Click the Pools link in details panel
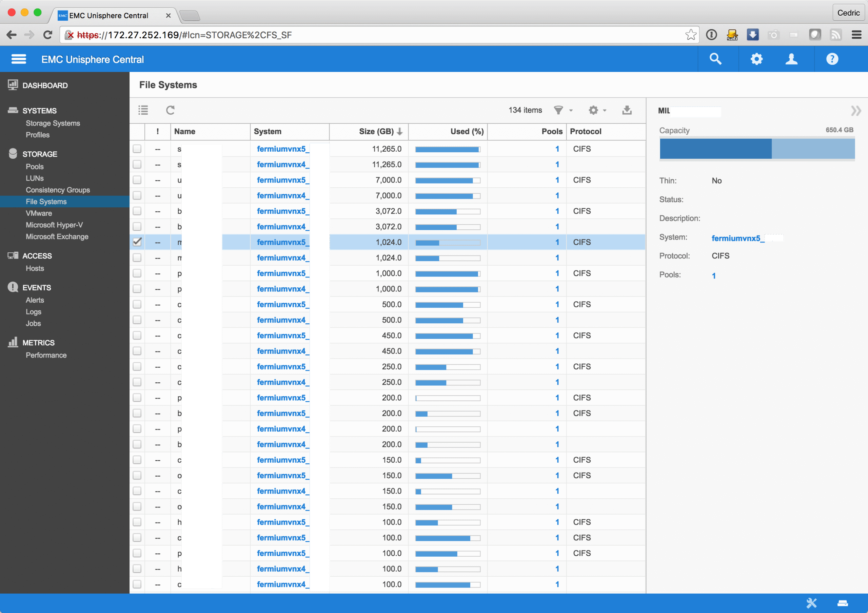 pos(713,276)
